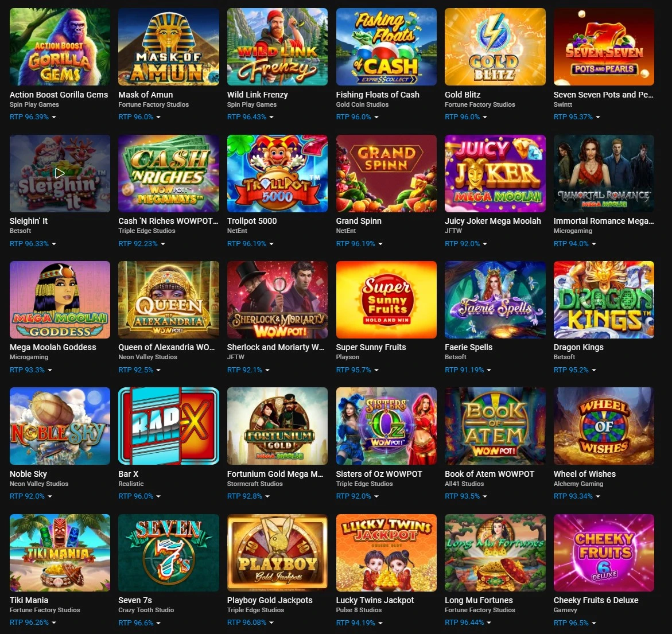Expand RTP 93.34% dropdown for Wheel of Wishes
672x634 pixels.
coord(577,496)
